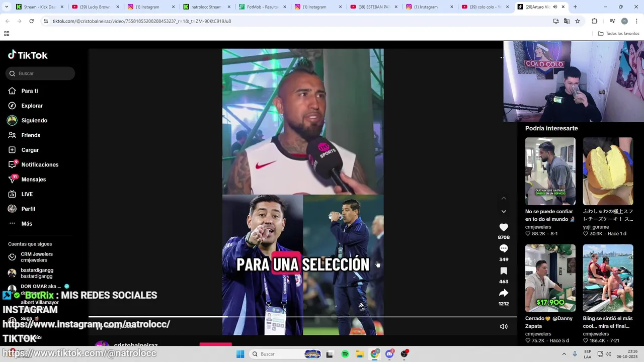Go to the next video with down chevron
The width and height of the screenshot is (644, 362).
click(504, 211)
